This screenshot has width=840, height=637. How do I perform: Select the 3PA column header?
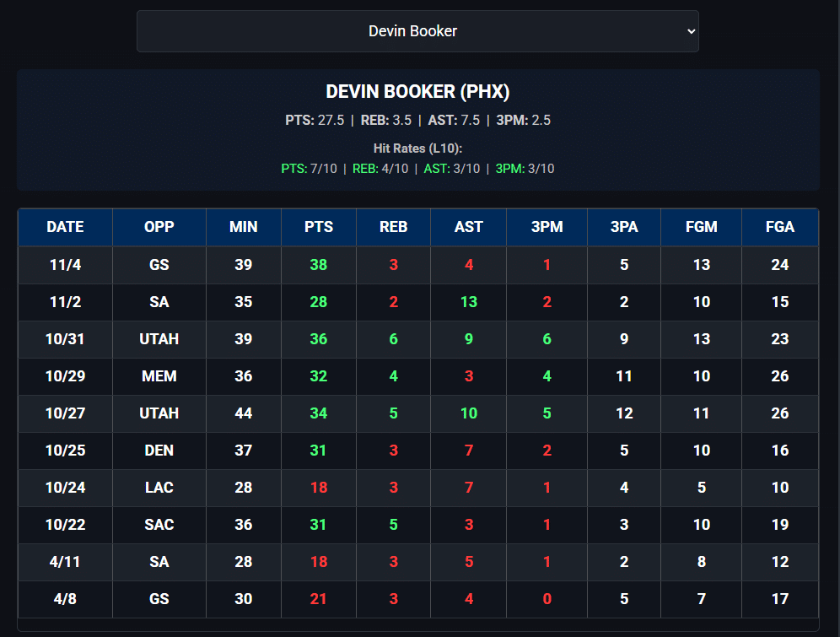[x=624, y=227]
